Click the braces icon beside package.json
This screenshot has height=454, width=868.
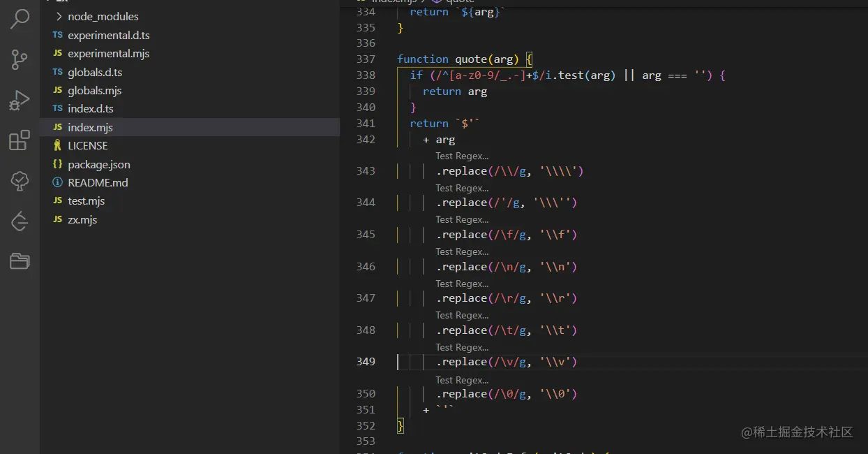click(x=57, y=164)
